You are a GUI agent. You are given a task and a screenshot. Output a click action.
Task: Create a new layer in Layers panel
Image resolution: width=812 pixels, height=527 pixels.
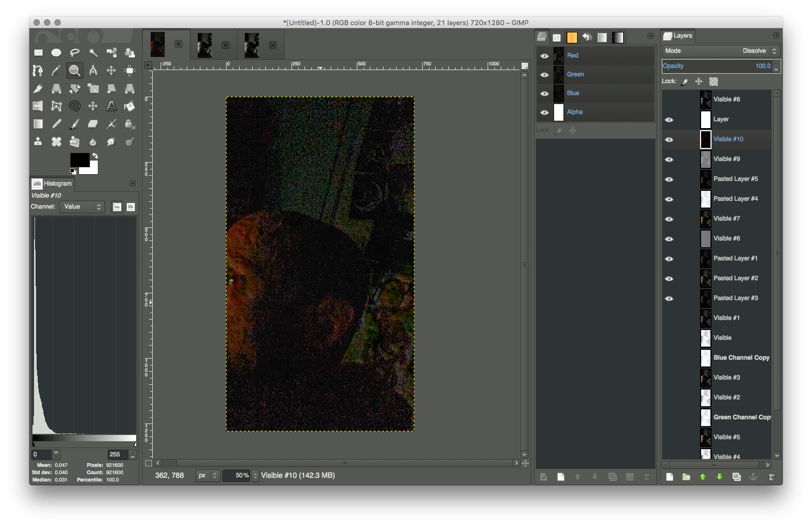670,477
